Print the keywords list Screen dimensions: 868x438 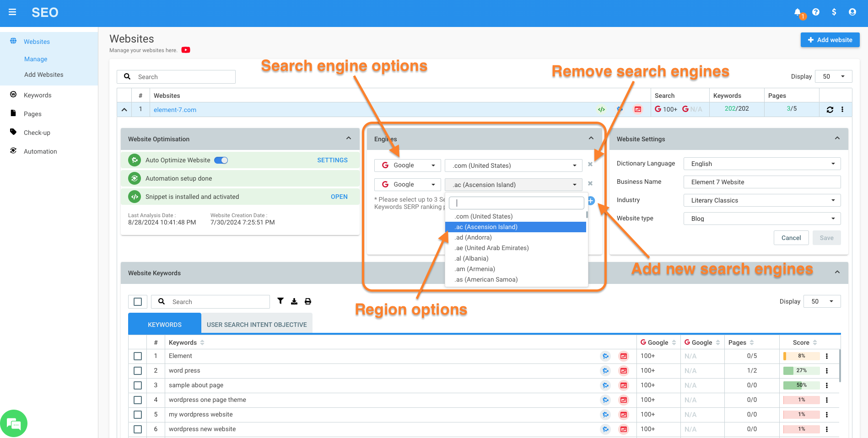click(308, 301)
